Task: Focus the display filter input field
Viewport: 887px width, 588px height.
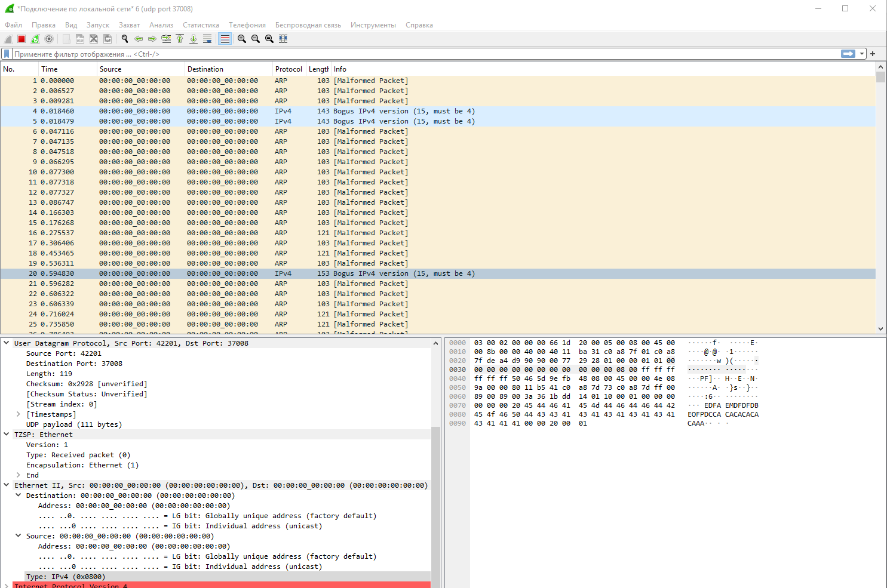Action: [x=418, y=54]
